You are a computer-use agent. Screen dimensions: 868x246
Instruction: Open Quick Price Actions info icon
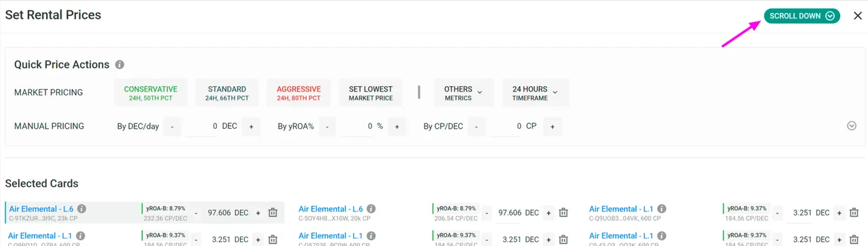(x=119, y=65)
